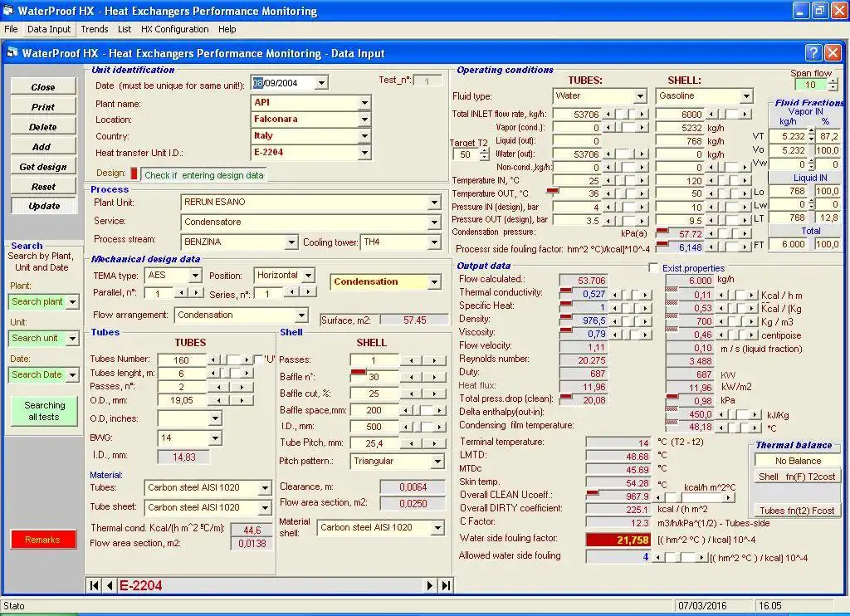Open the HX Configuration menu

pos(174,29)
